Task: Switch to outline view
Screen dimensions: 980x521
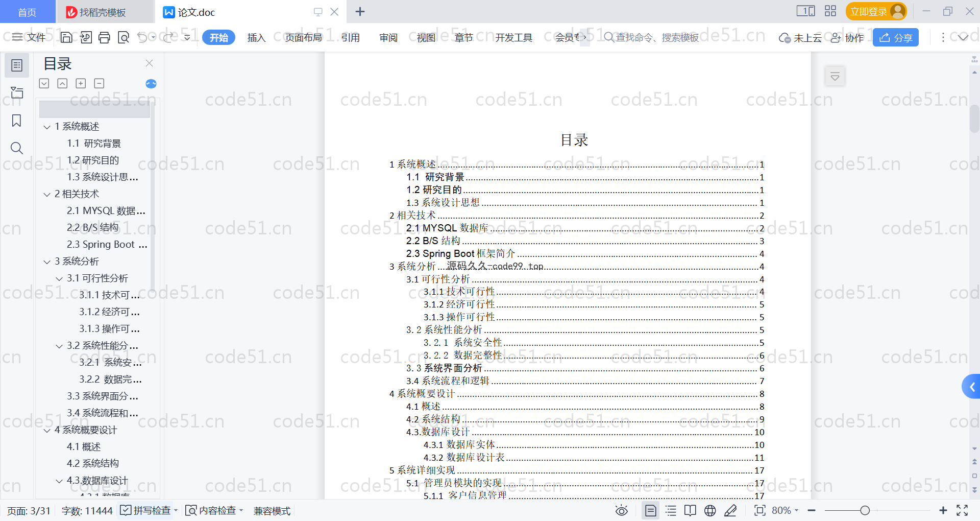Action: coord(671,510)
